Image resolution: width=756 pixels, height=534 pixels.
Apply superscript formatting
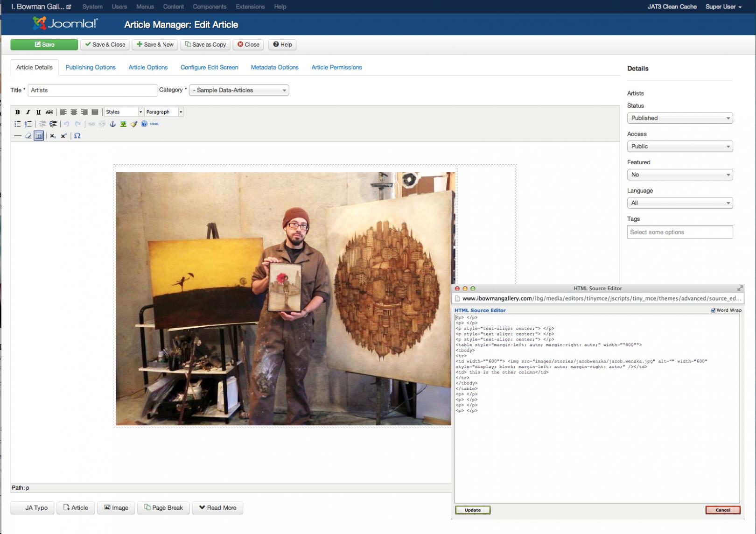64,136
